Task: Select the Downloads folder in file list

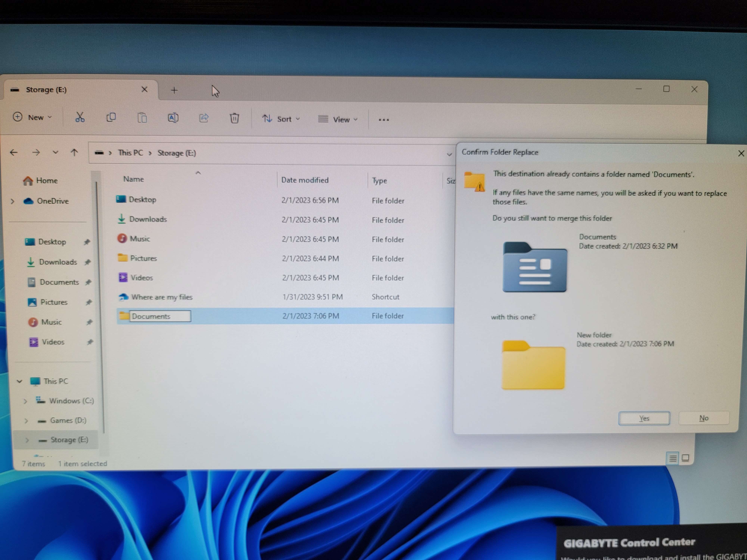Action: 142,219
